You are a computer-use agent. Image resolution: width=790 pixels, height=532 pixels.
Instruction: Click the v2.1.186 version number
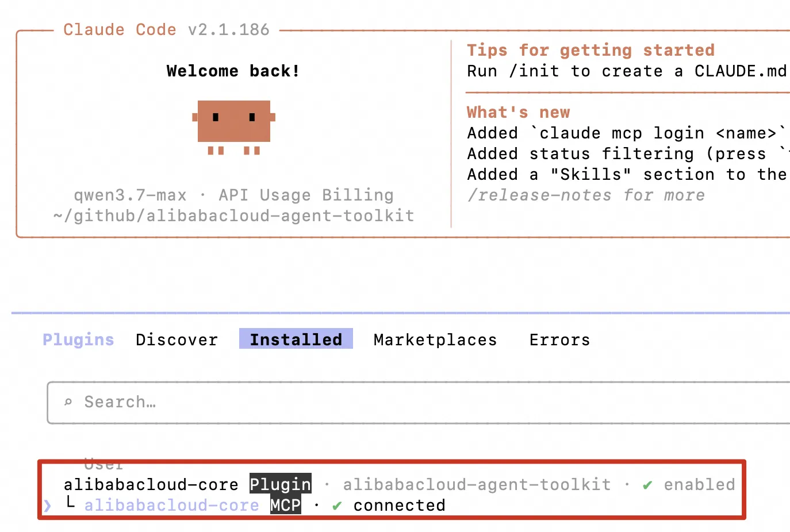pos(229,30)
